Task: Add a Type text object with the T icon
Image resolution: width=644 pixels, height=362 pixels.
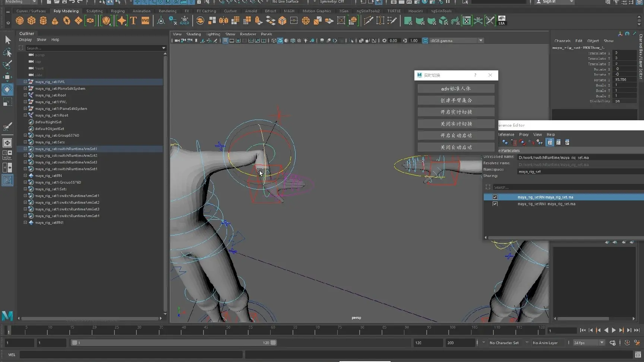Action: [133, 20]
